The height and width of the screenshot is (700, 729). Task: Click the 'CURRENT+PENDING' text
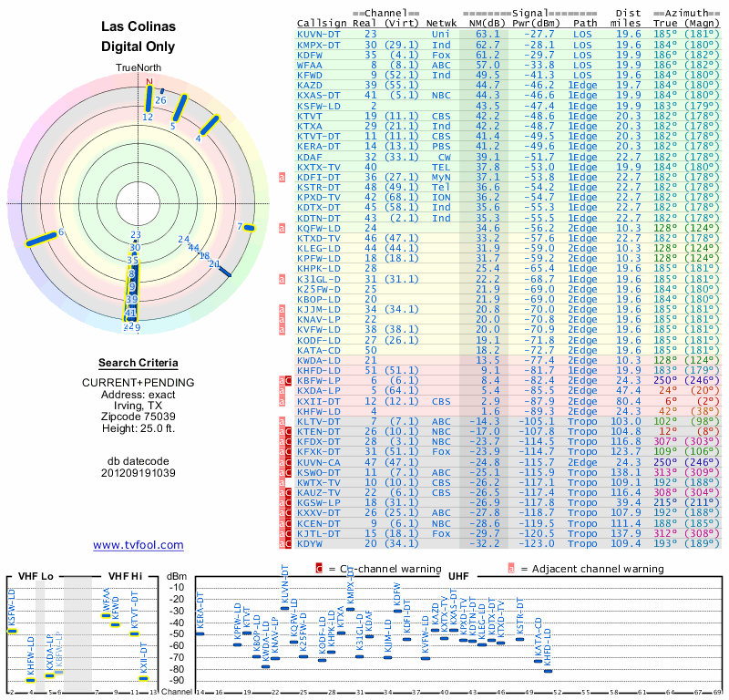click(x=139, y=383)
